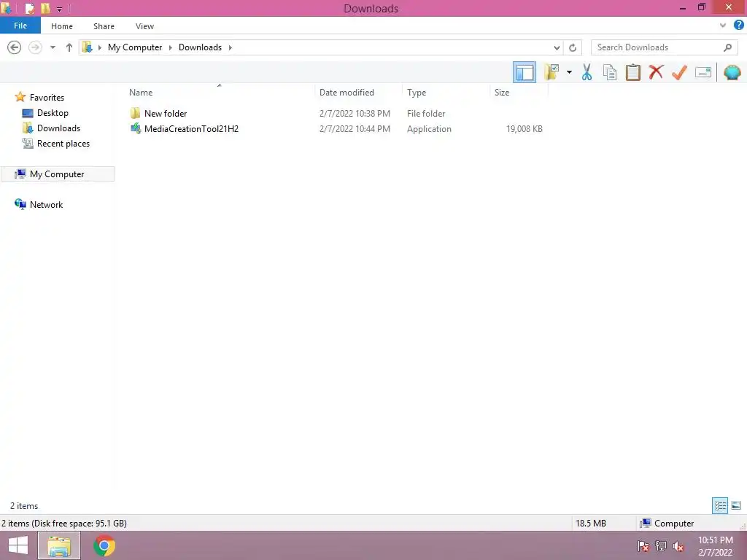Viewport: 747px width, 560px height.
Task: Launch Google Chrome from the taskbar
Action: click(104, 545)
